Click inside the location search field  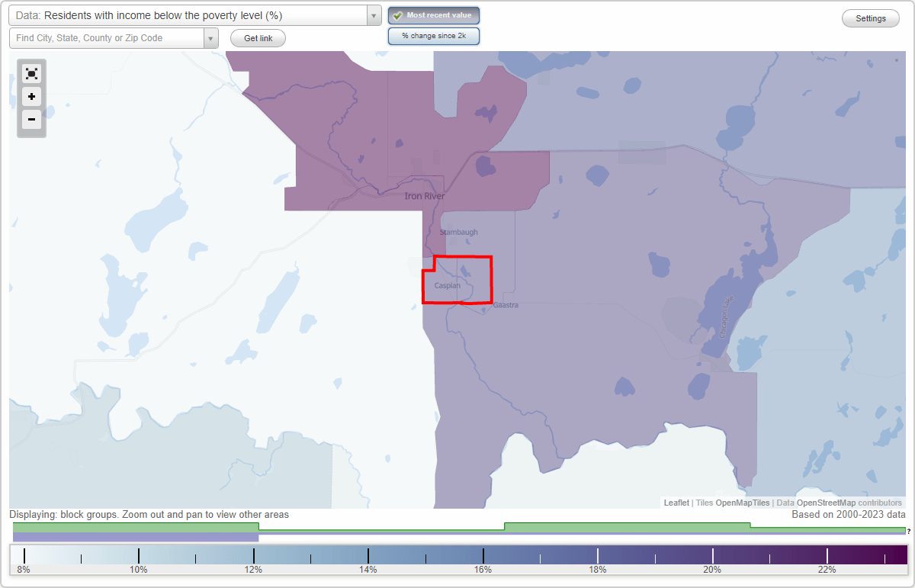[107, 37]
